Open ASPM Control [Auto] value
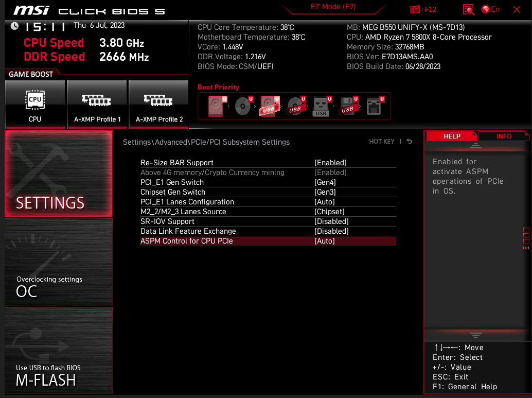 [x=324, y=241]
